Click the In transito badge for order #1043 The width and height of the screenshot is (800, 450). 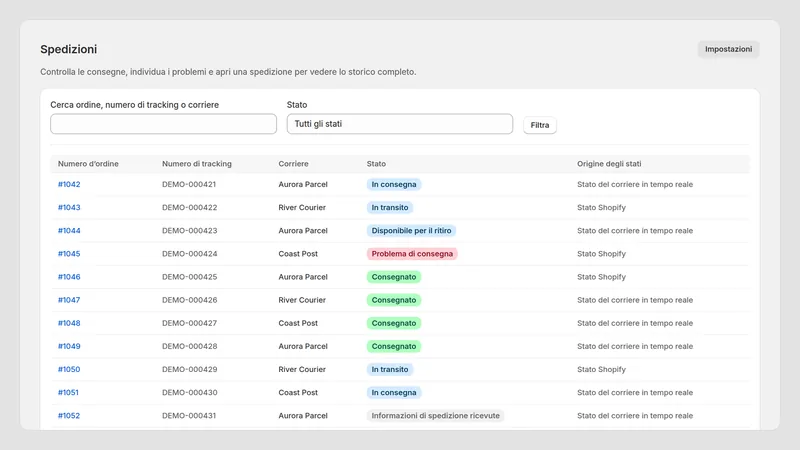coord(390,207)
